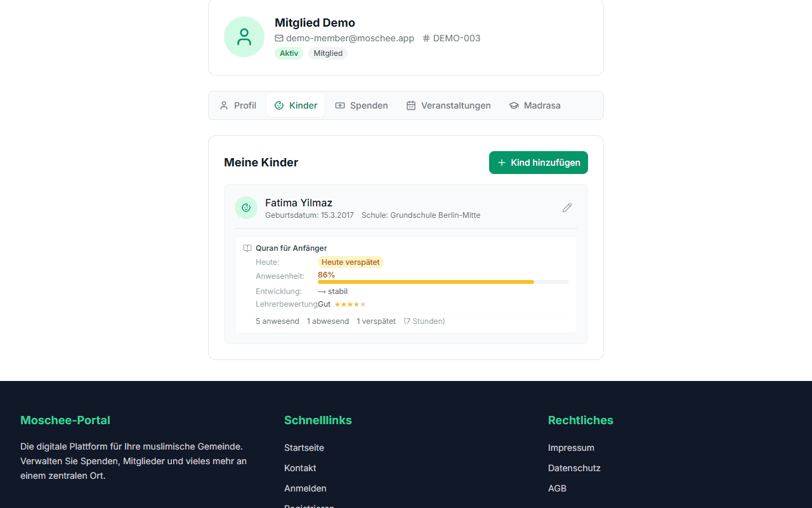
Task: Click the Mitglied role badge
Action: (x=328, y=53)
